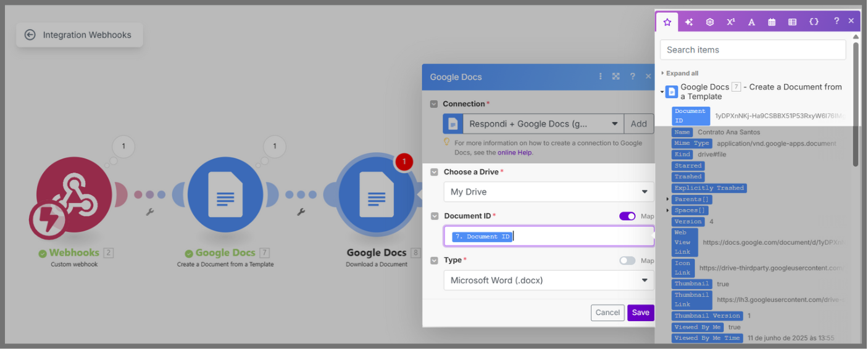
Task: Open Google Docs dialog options menu
Action: click(600, 76)
